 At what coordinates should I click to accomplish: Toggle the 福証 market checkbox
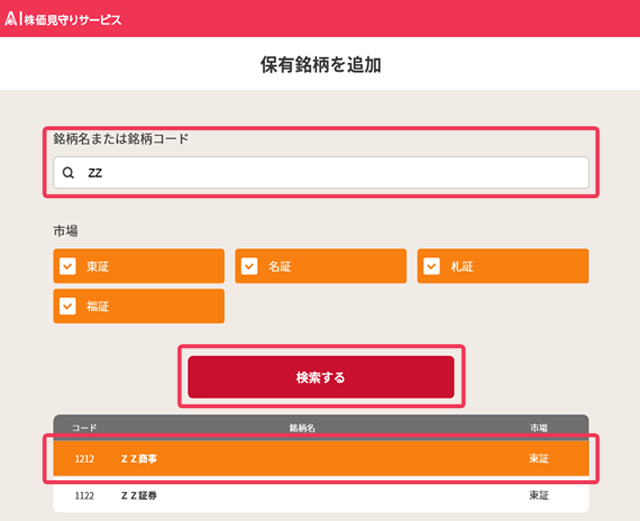(x=68, y=306)
